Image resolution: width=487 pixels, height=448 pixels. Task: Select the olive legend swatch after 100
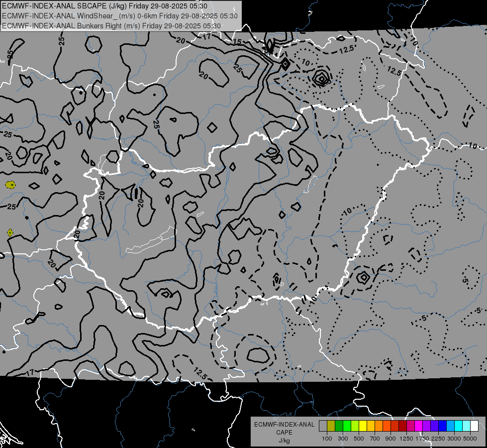pyautogui.click(x=331, y=426)
